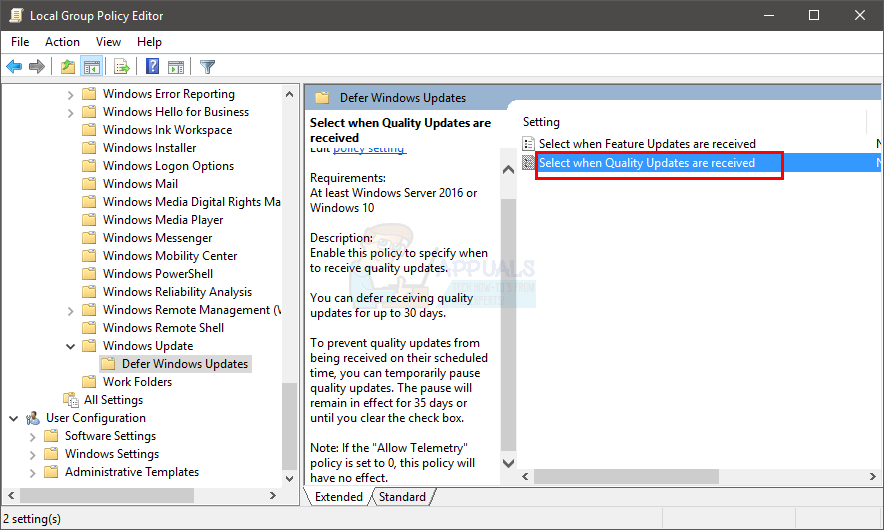This screenshot has height=530, width=884.
Task: Click the Forward arrow toolbar icon
Action: tap(37, 67)
